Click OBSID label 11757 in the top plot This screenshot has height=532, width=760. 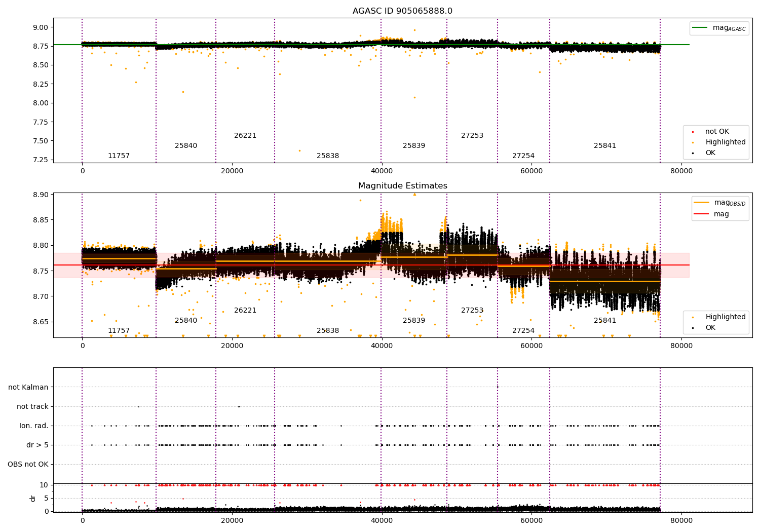[119, 156]
